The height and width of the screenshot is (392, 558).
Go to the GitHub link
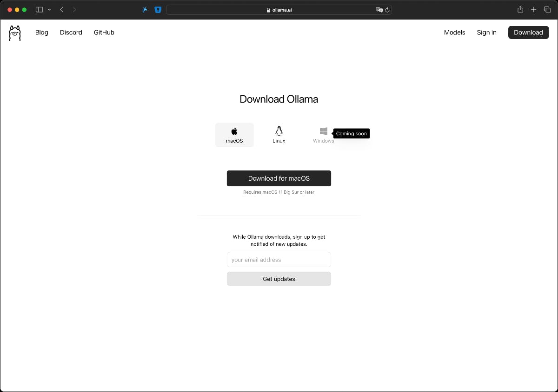tap(104, 33)
